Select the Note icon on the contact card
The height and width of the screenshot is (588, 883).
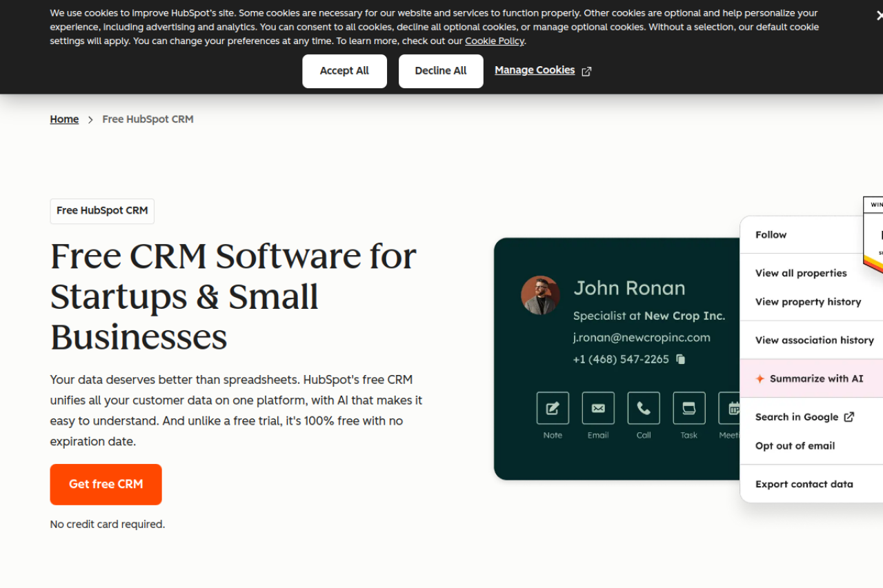[x=552, y=407]
